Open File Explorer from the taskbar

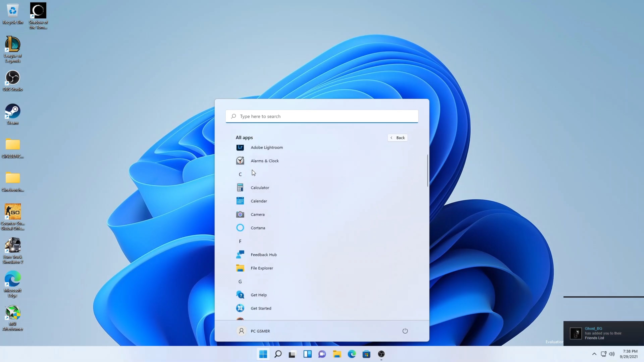337,354
